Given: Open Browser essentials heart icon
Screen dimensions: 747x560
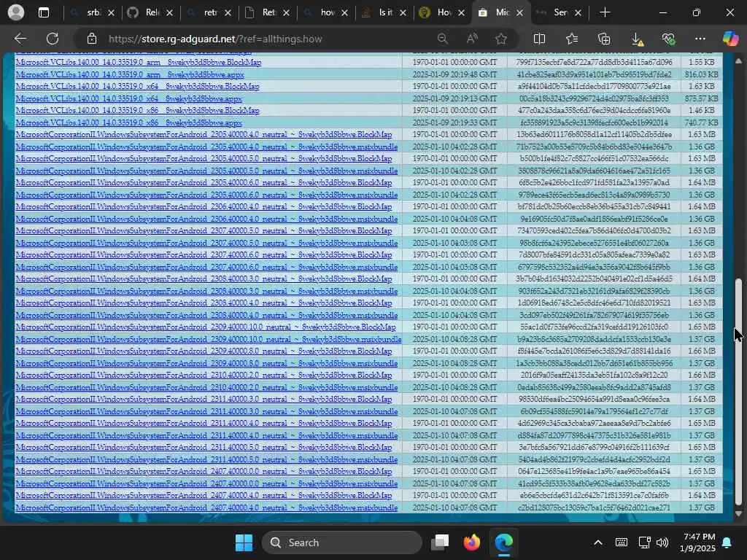Looking at the screenshot, I should tap(668, 39).
